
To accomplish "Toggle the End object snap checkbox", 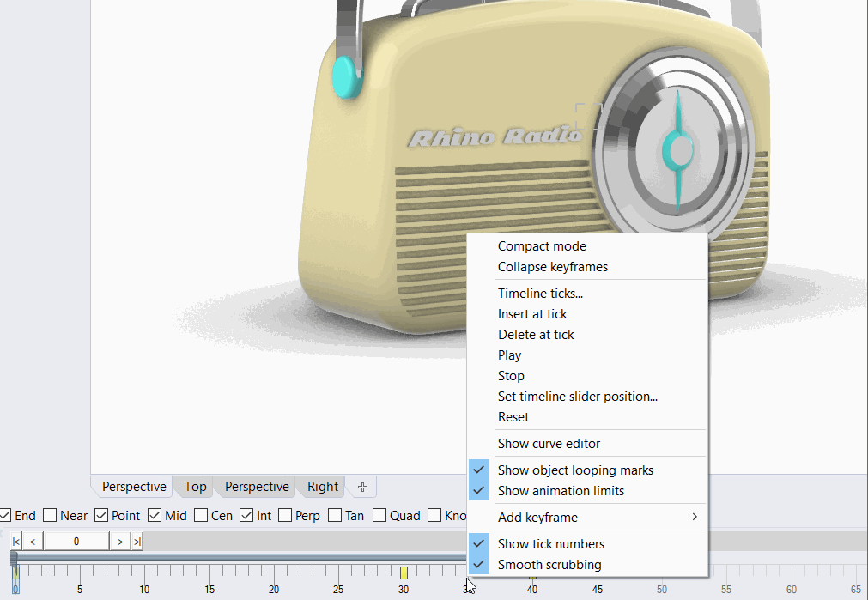I will click(5, 515).
